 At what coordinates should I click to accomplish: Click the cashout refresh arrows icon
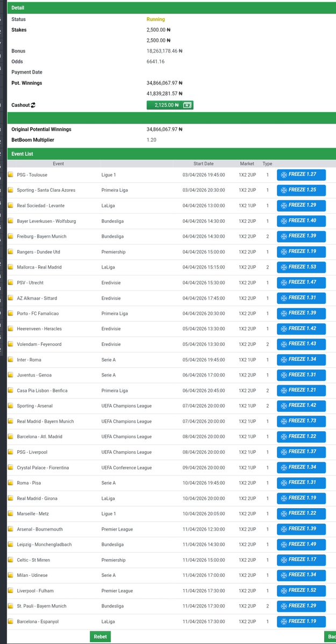tap(33, 105)
